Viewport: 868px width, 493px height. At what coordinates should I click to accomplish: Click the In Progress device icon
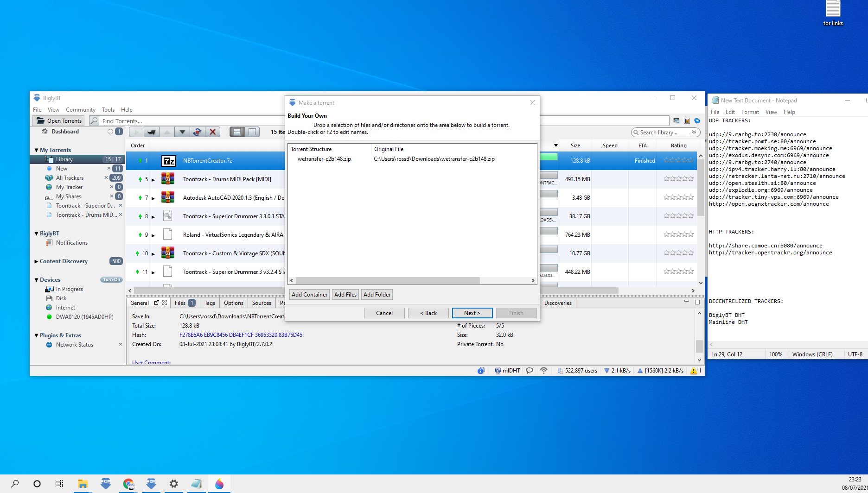(49, 289)
